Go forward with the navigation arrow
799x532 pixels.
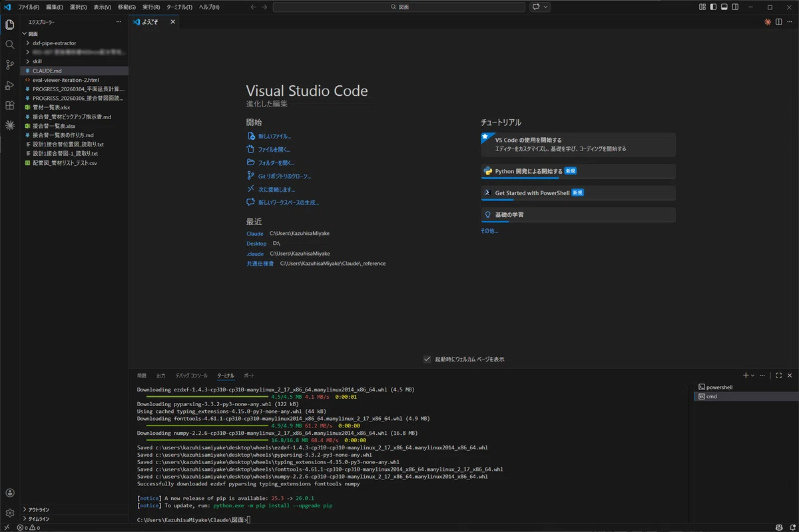265,7
